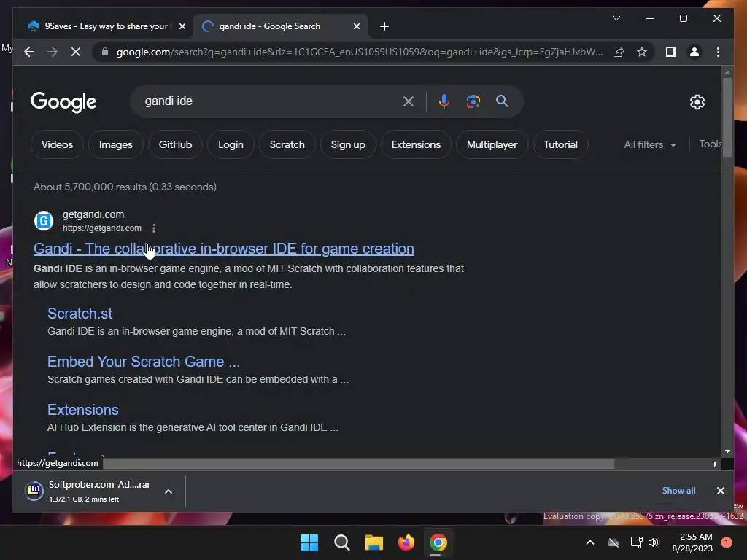View site information via the lock icon
The image size is (747, 560).
pyautogui.click(x=105, y=52)
